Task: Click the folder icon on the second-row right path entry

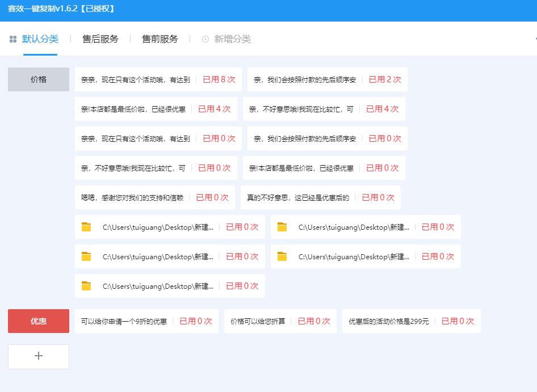Action: pos(282,256)
